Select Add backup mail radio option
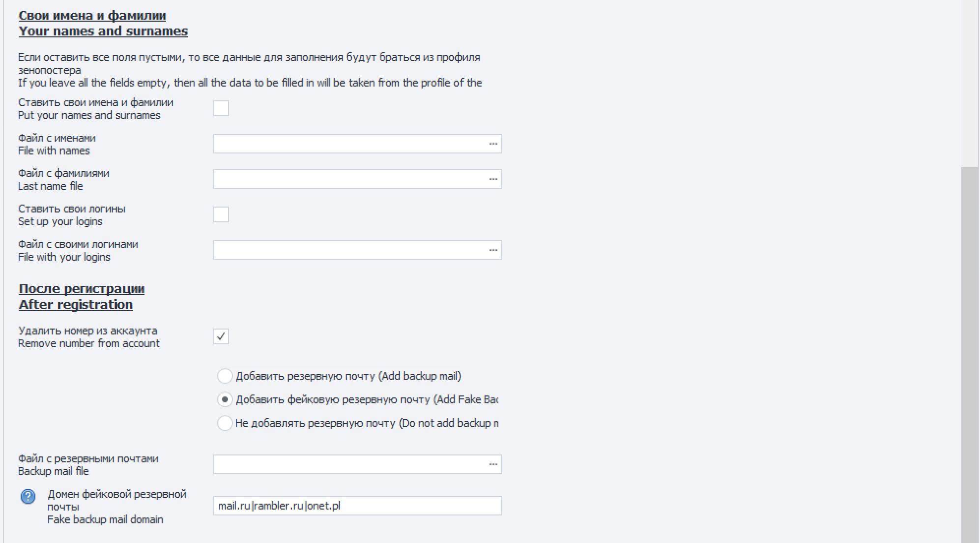980x543 pixels. pos(225,376)
